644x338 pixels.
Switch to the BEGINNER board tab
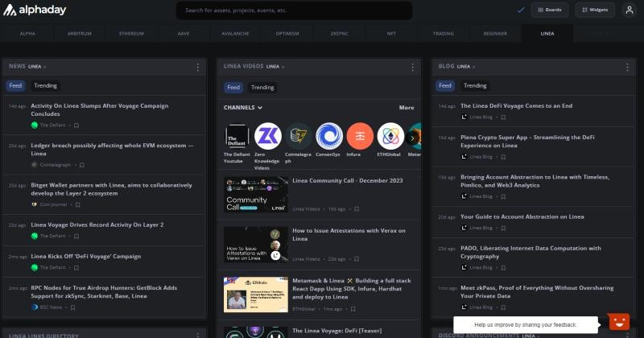[x=495, y=34]
